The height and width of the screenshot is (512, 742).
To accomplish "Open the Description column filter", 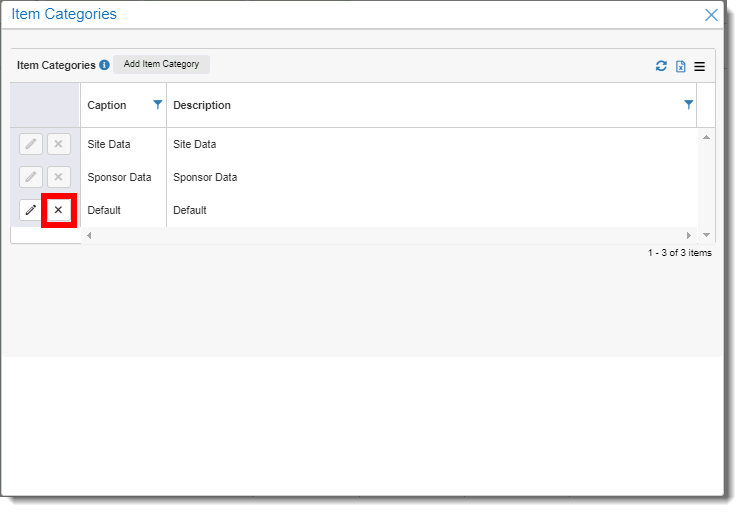I will (689, 105).
